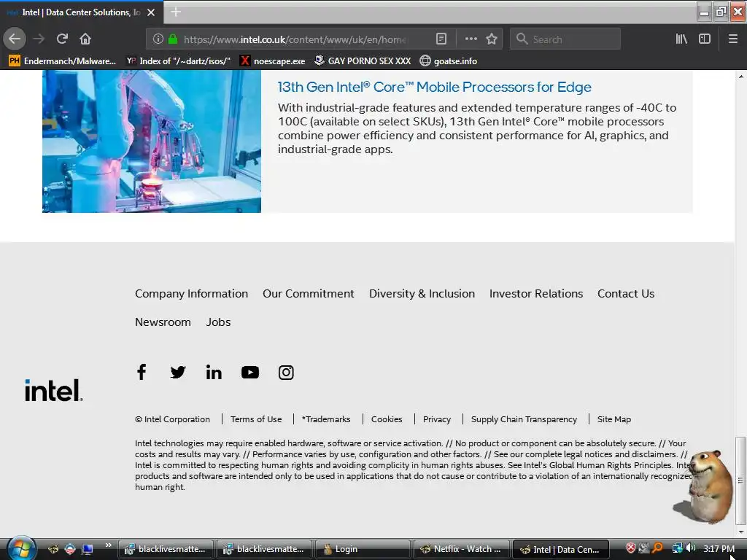Focus the browser Search box
Viewport: 747px width, 560px height.
click(565, 39)
